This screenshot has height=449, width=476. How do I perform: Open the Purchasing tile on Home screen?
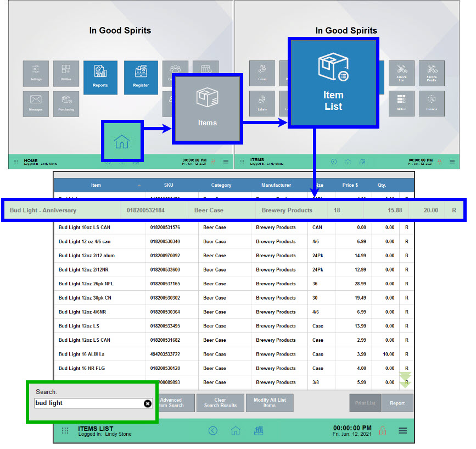[x=66, y=103]
